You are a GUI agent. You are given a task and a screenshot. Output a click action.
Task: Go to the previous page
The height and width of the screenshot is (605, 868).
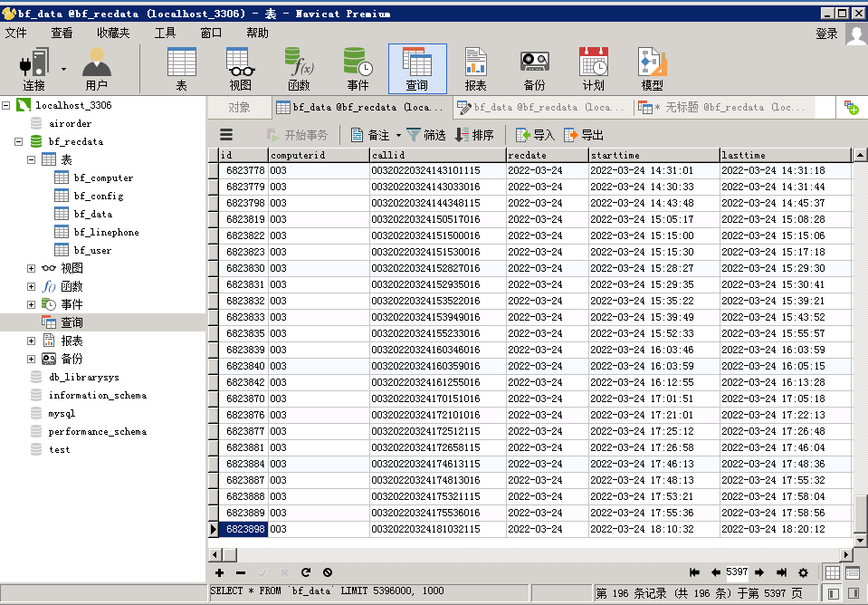click(x=716, y=572)
